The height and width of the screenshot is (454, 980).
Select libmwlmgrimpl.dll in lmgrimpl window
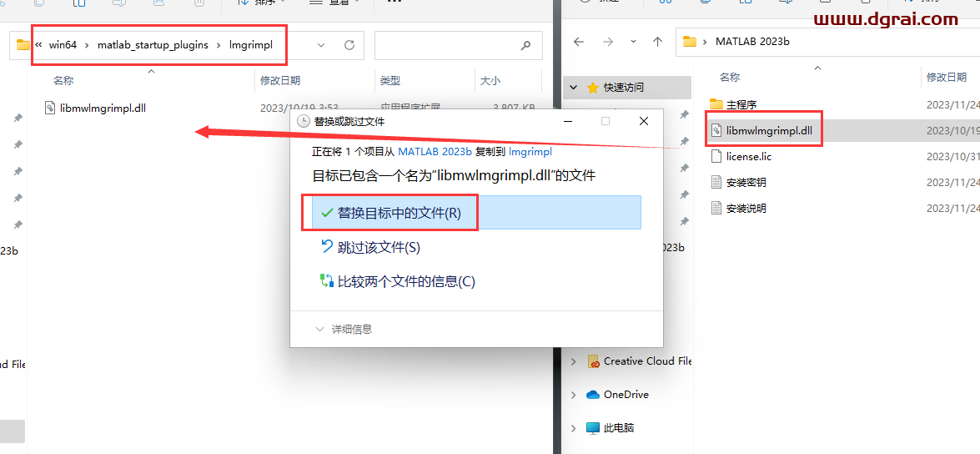(103, 108)
